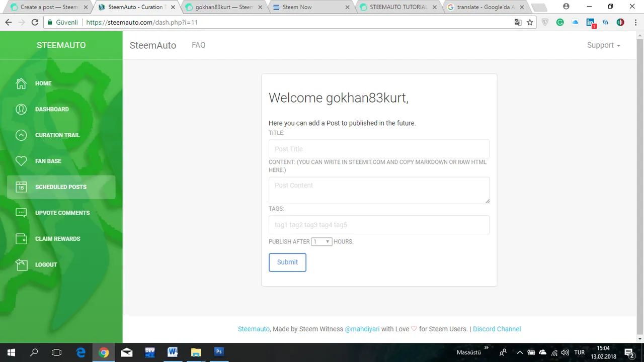Focus the tags input field
Viewport: 644px width, 362px height.
379,225
